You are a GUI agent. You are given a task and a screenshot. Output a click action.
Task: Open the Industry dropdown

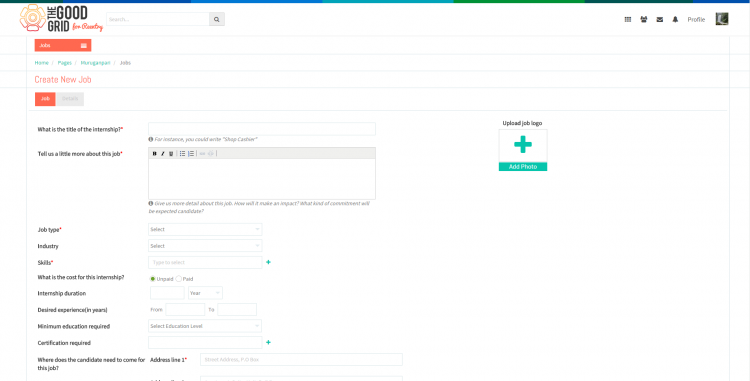(x=205, y=246)
